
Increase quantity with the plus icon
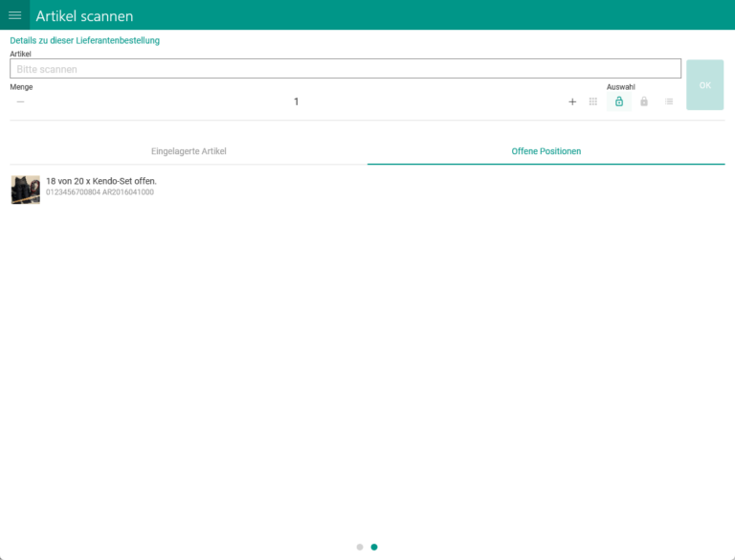coord(572,101)
